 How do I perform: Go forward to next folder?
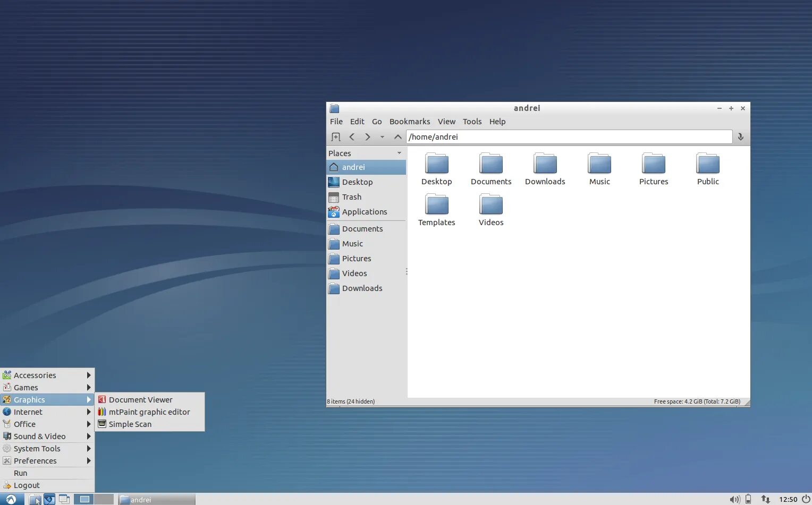point(367,137)
